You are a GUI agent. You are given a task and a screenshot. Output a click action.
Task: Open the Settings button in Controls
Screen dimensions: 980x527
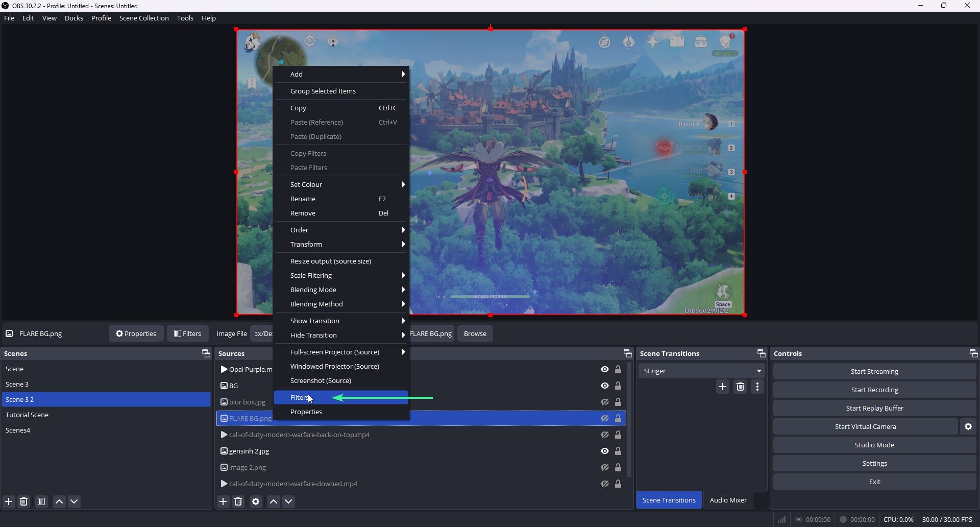[x=874, y=463]
